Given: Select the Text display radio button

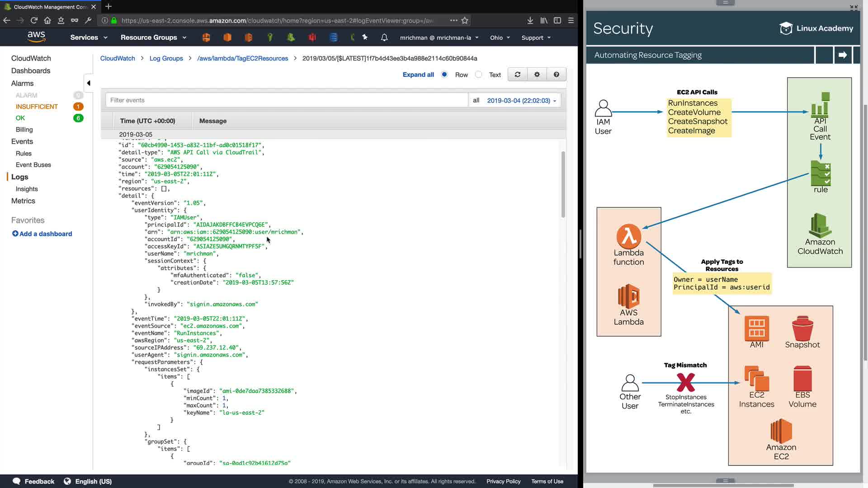Looking at the screenshot, I should click(x=479, y=75).
